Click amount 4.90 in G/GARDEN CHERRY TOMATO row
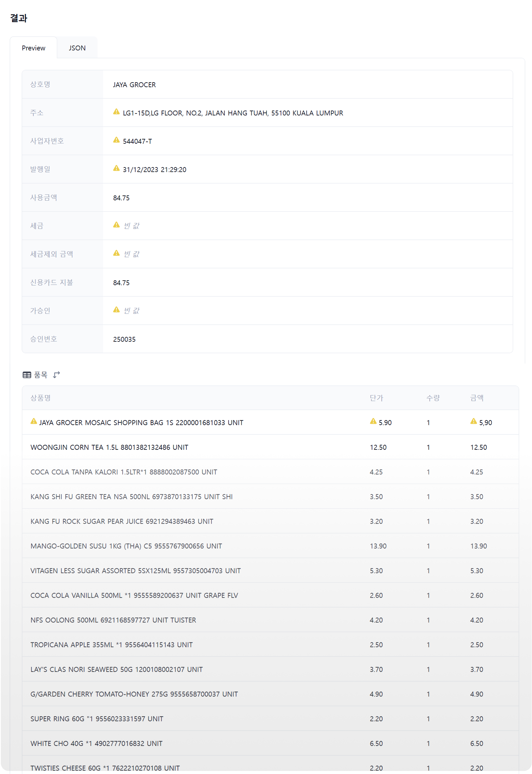 pos(477,694)
